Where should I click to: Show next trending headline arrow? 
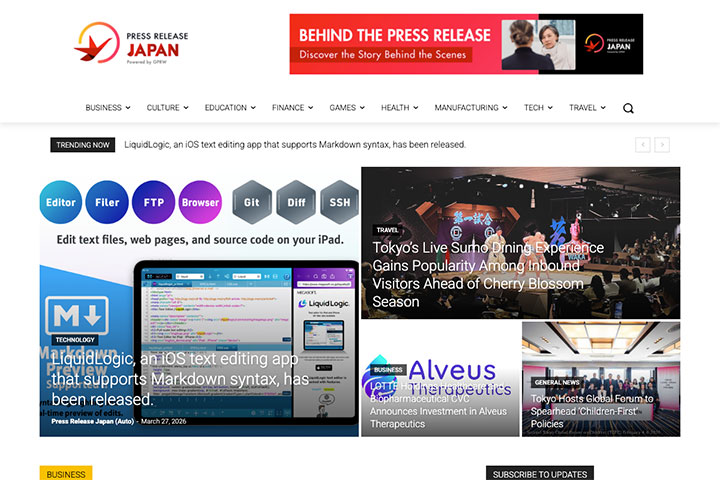(662, 145)
